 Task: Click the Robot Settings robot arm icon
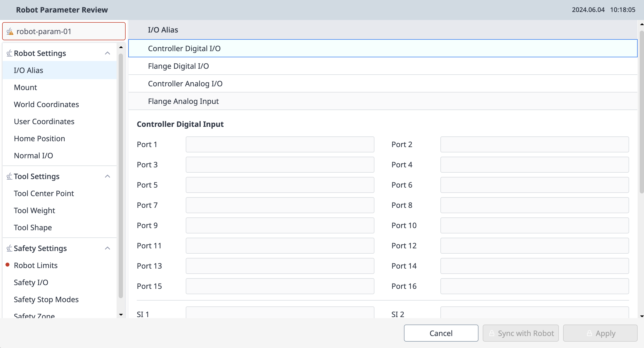click(x=9, y=53)
